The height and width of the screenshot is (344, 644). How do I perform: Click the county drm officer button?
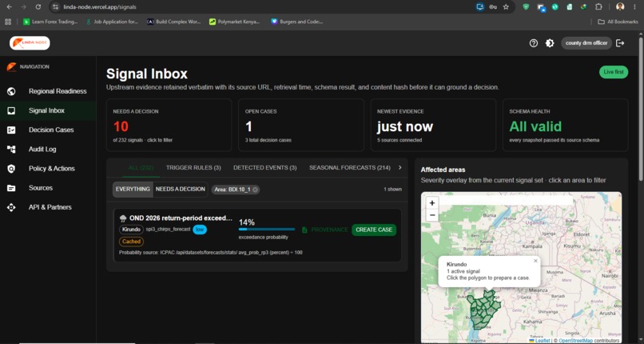click(586, 43)
